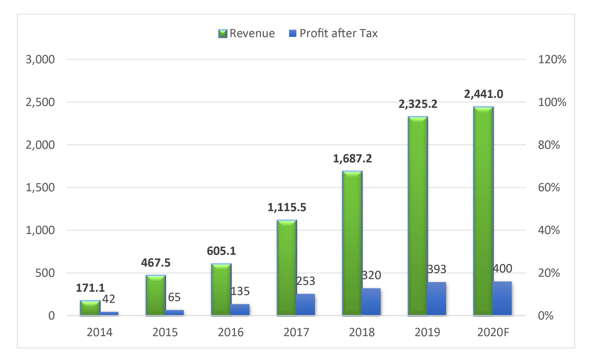Click the 2014 green Revenue bar
590x364 pixels.
tap(90, 308)
